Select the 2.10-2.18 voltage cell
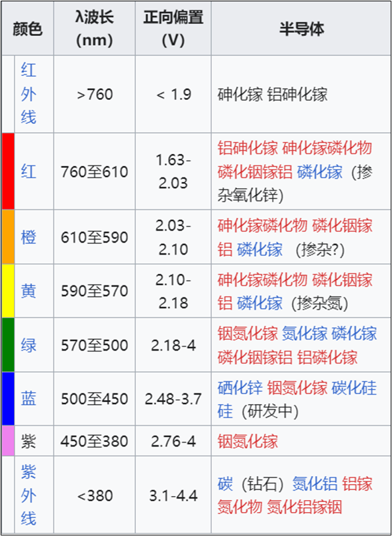392x536 pixels. (x=173, y=291)
